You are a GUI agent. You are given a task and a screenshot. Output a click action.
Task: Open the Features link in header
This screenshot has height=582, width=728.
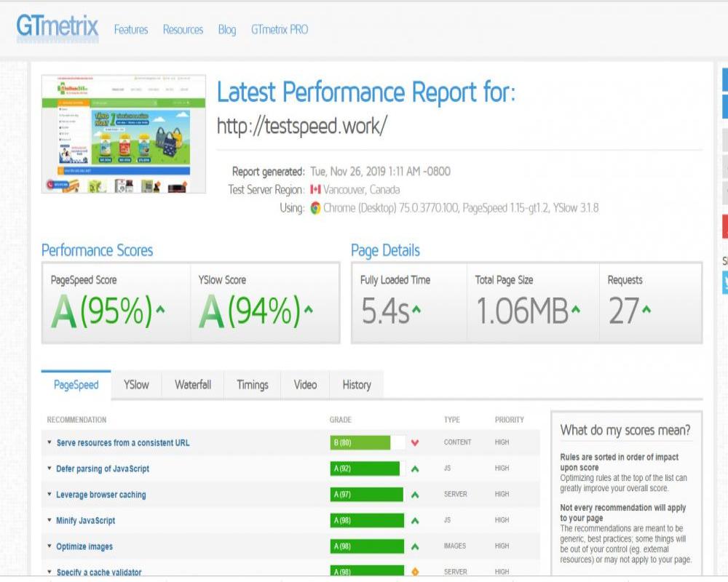pos(131,30)
